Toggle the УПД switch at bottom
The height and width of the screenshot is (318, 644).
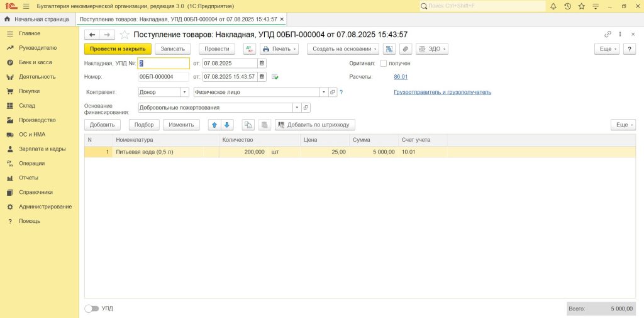[92, 309]
